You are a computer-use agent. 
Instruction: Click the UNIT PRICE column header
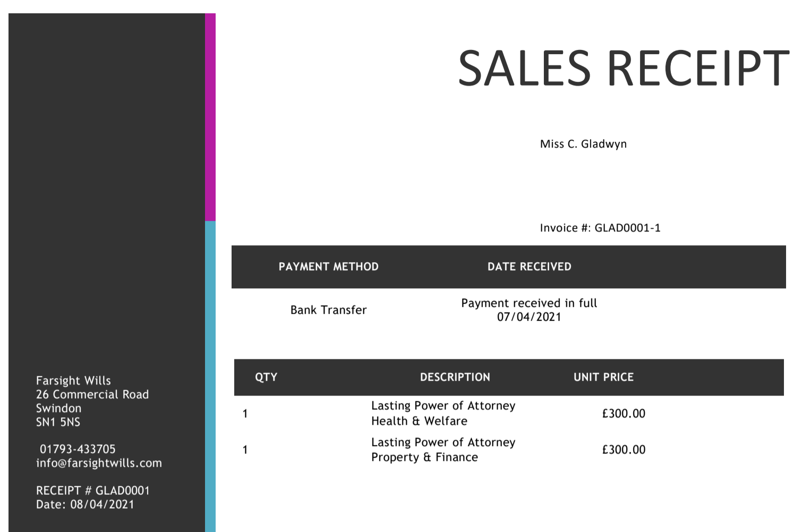coord(603,377)
